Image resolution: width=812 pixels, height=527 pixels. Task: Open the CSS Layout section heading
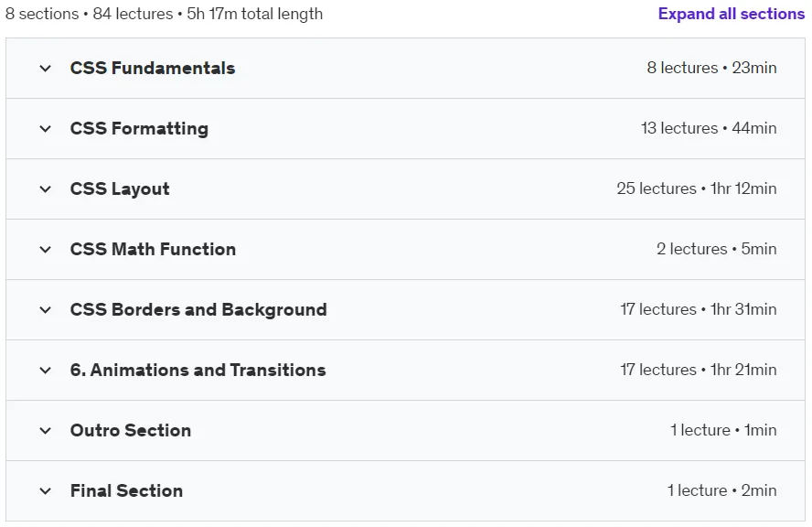[120, 188]
